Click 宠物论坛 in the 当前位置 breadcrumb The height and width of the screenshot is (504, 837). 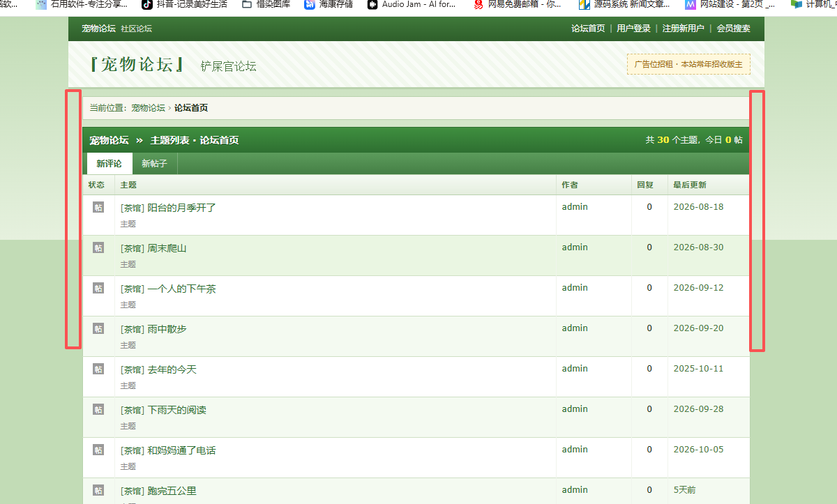[148, 108]
